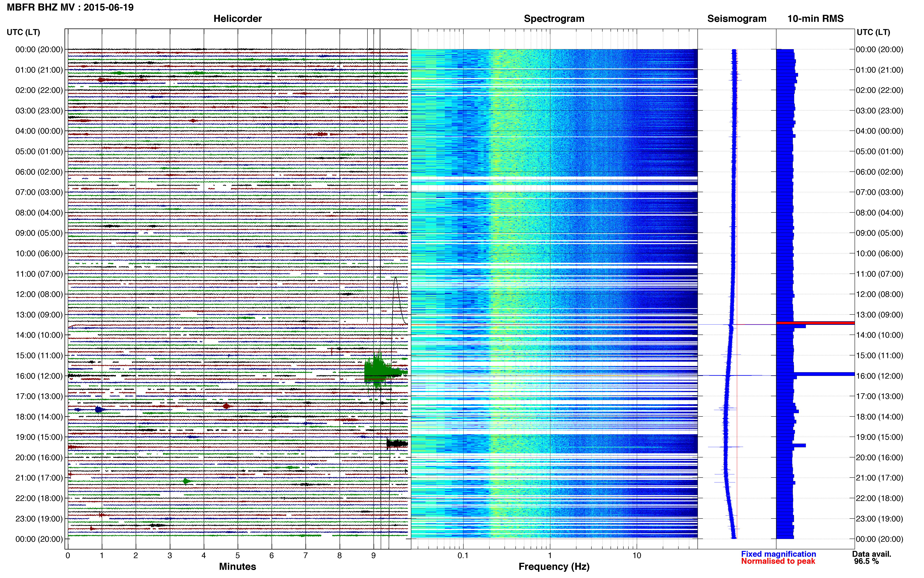Click the '1' tick on the frequency axis

click(x=550, y=555)
